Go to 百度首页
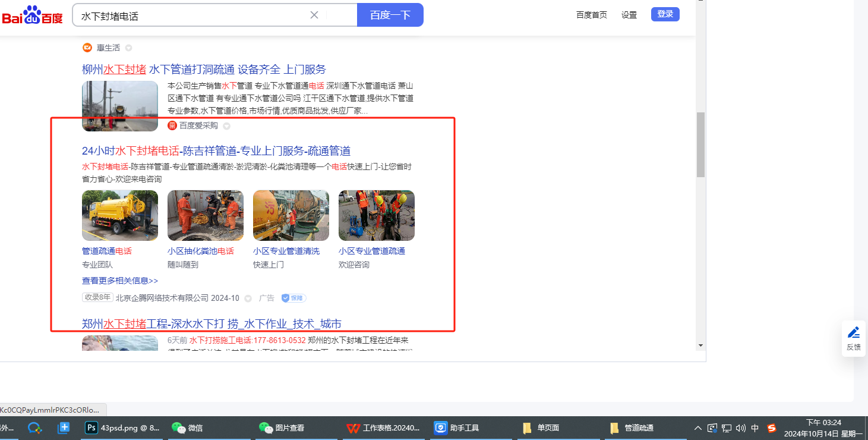 tap(592, 15)
